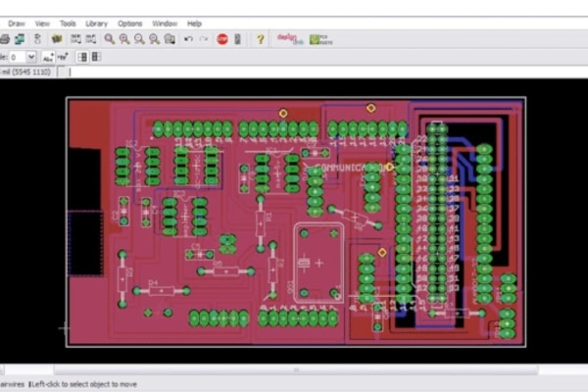The height and width of the screenshot is (392, 588).
Task: Click the second abc text option icon
Action: 63,57
